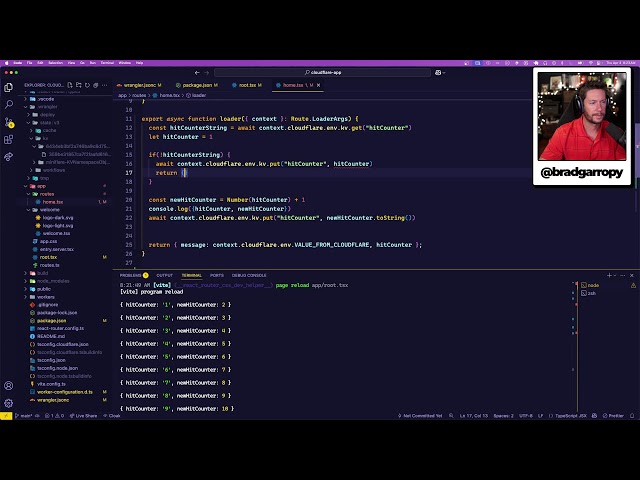Open the new terminal launch profile dropdown

(615, 276)
